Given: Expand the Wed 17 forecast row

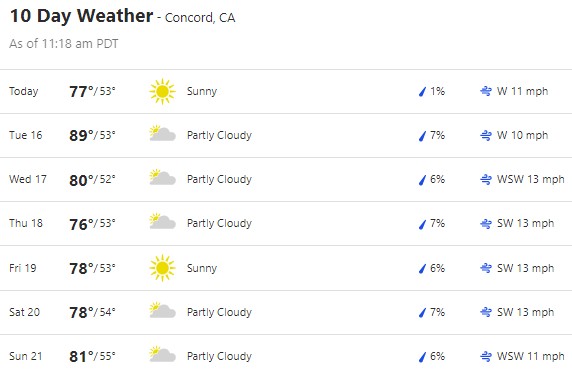Looking at the screenshot, I should (286, 180).
